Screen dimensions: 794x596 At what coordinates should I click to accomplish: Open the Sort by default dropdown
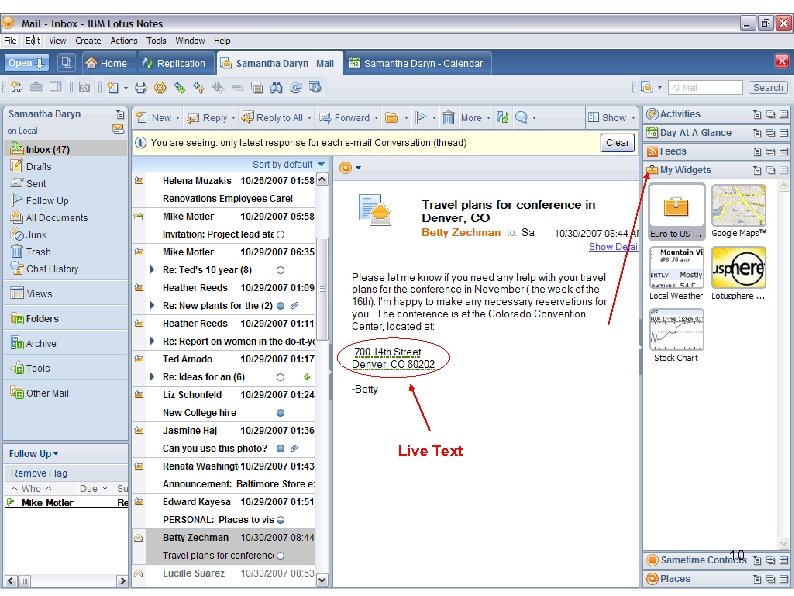point(289,165)
